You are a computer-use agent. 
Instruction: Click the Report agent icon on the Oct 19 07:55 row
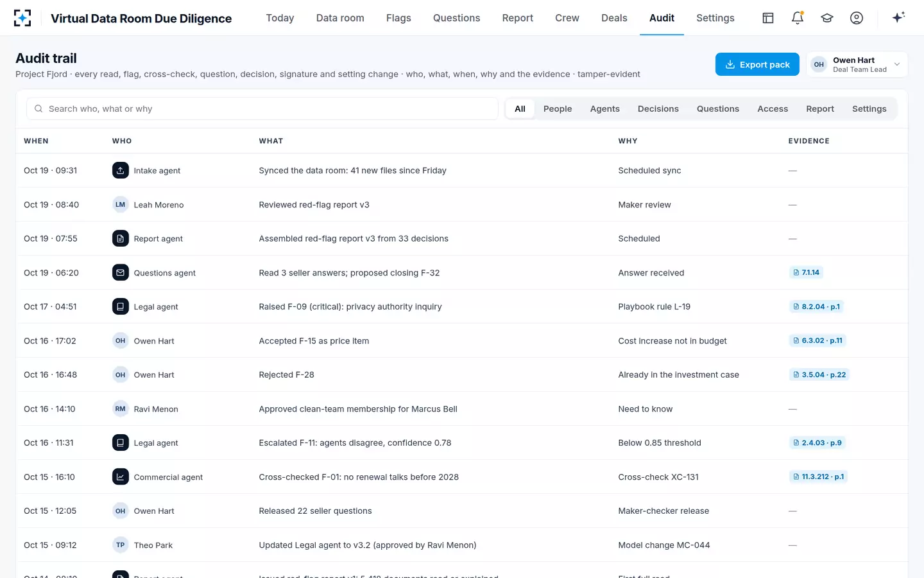(121, 238)
